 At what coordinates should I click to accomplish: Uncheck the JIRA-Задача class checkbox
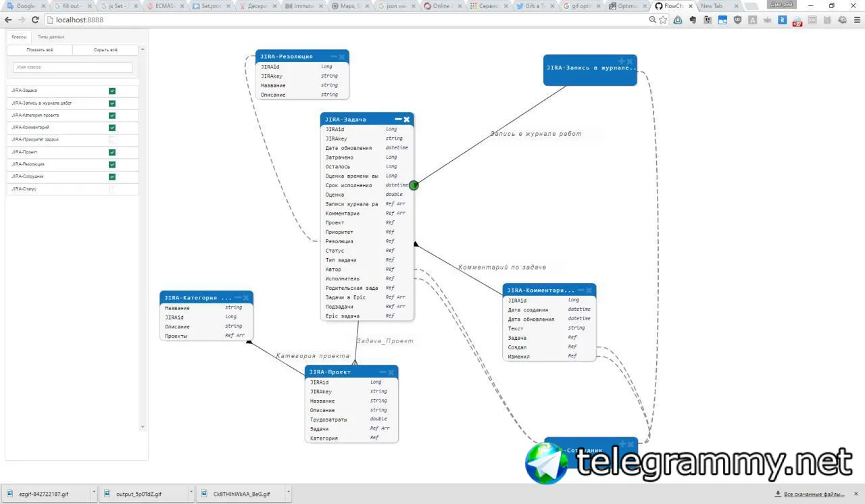[112, 91]
